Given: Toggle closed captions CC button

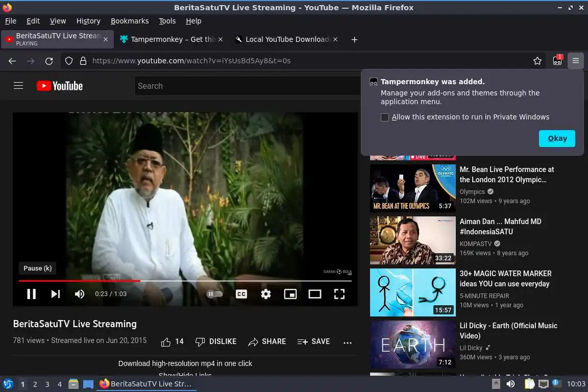Looking at the screenshot, I should (x=241, y=293).
